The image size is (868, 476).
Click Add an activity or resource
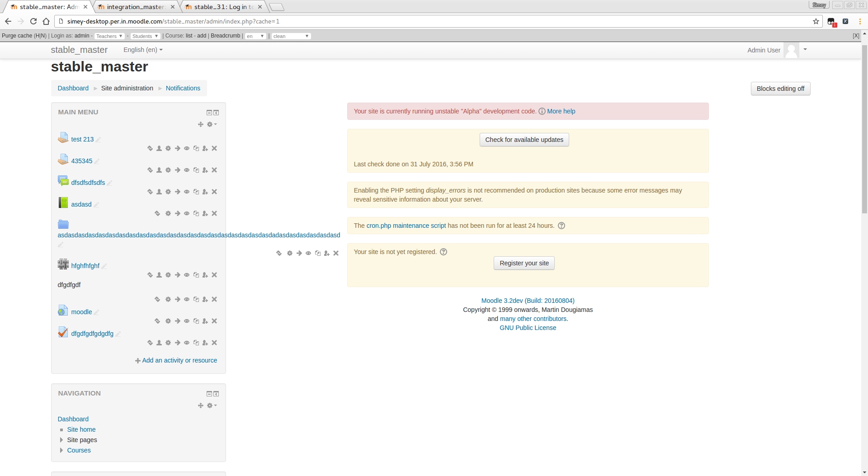(176, 360)
